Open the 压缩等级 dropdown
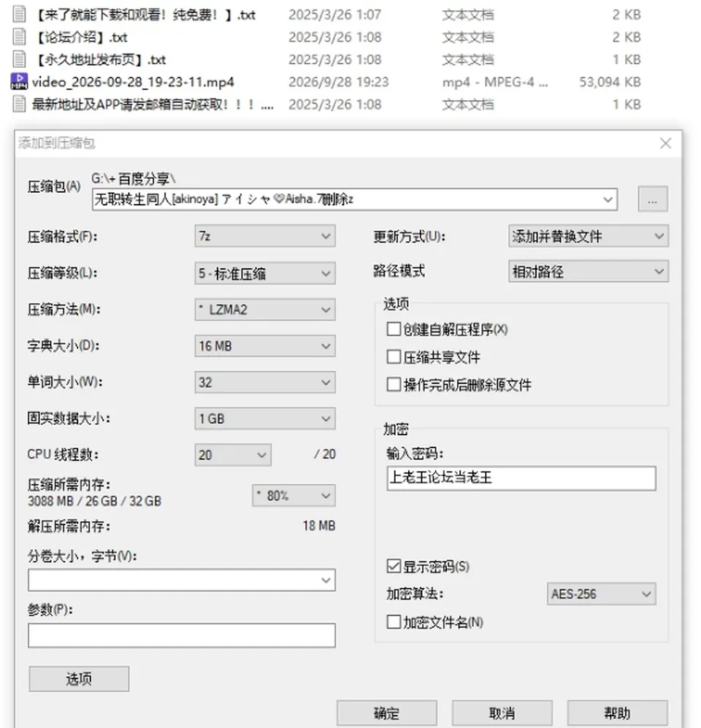 [x=265, y=274]
